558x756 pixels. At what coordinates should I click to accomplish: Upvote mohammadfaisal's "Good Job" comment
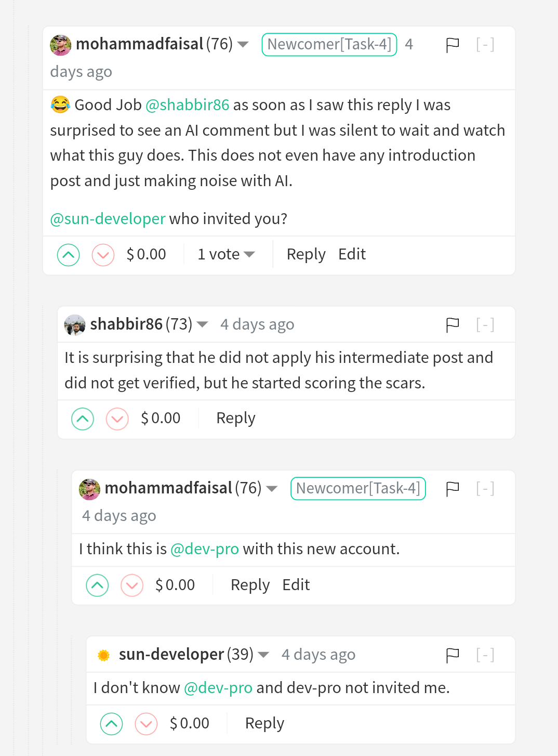[68, 255]
